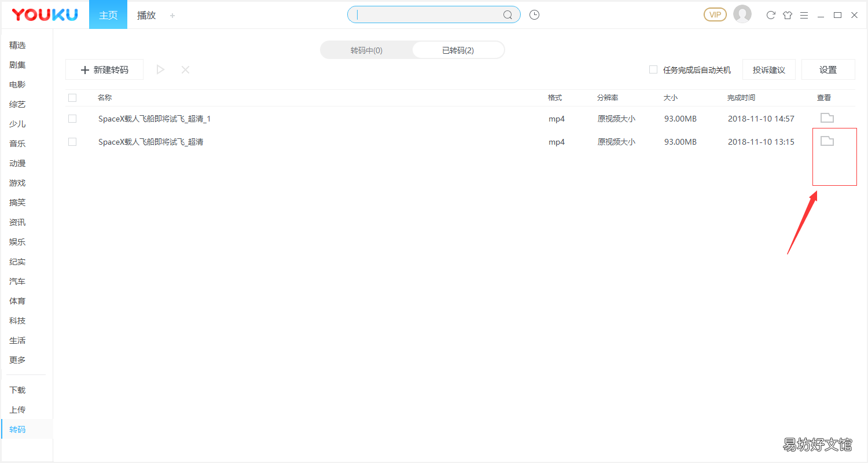Open 娱乐 in the sidebar

click(x=17, y=242)
